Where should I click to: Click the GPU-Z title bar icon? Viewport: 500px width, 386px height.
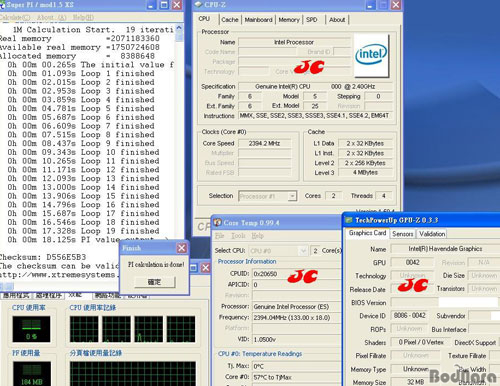tap(349, 220)
